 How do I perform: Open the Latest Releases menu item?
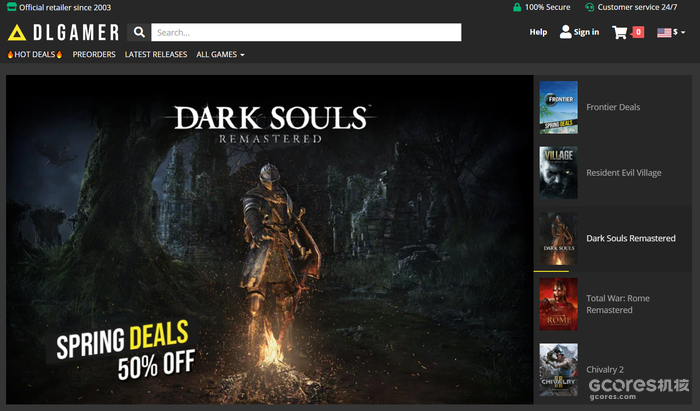156,54
